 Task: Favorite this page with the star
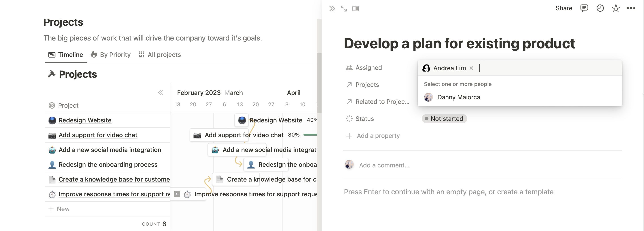click(x=616, y=8)
